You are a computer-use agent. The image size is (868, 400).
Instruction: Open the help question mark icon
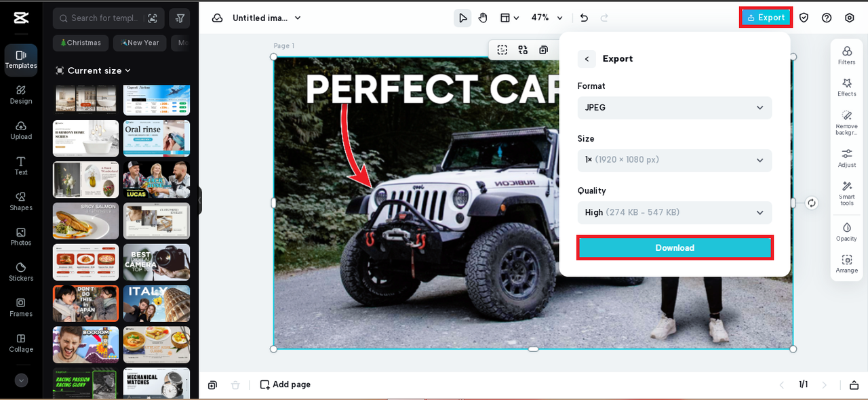827,18
